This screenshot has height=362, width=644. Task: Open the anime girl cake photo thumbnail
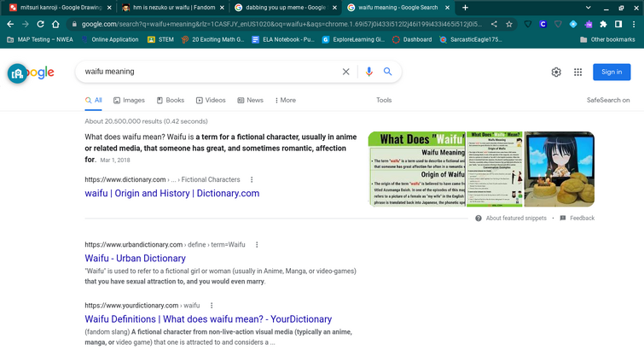[560, 169]
